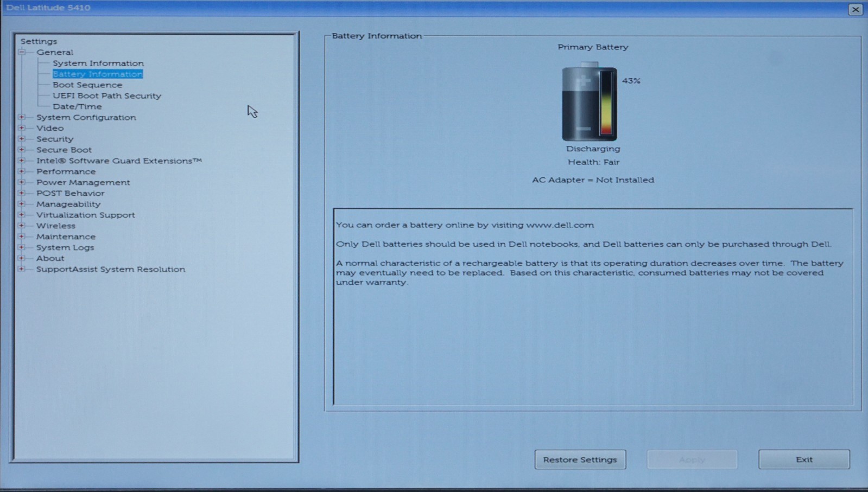Click the Health: Fair text

point(593,162)
